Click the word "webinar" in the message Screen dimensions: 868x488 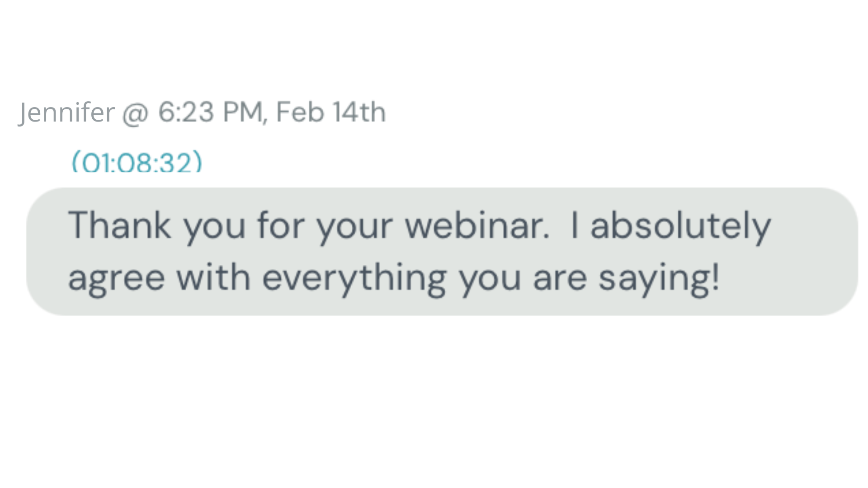tap(476, 225)
